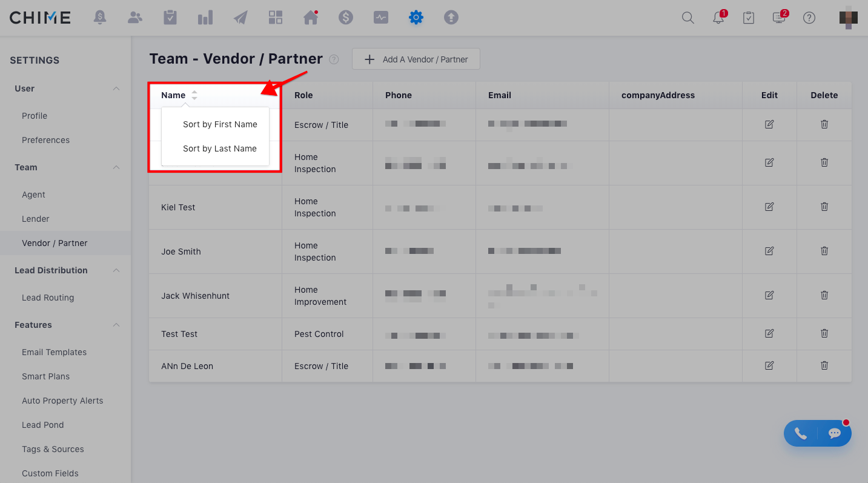The height and width of the screenshot is (483, 868).
Task: Open the home listings icon
Action: 311,18
